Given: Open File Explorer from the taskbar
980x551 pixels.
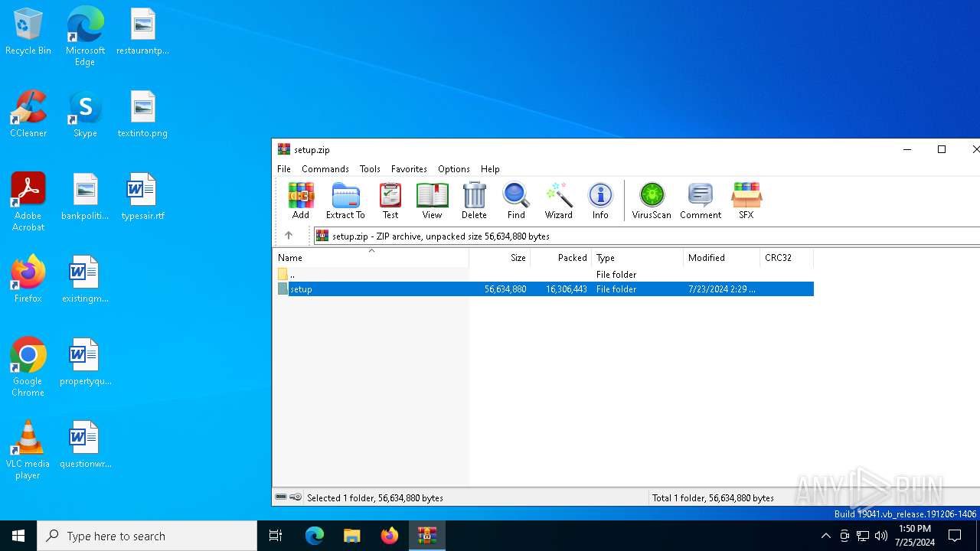Looking at the screenshot, I should click(x=351, y=536).
